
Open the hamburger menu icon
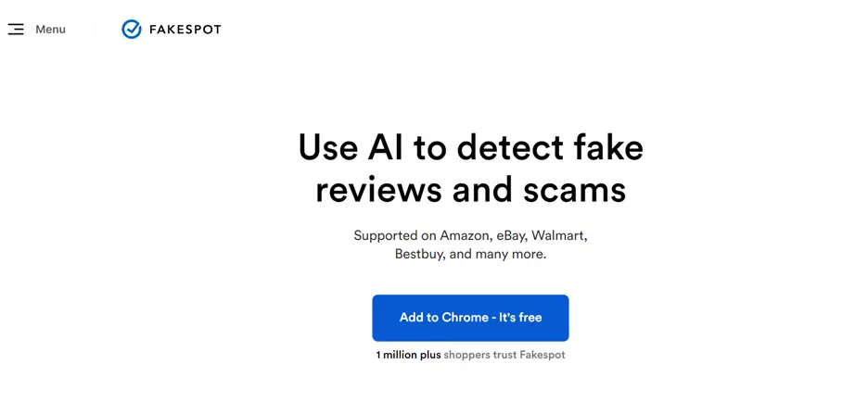16,30
